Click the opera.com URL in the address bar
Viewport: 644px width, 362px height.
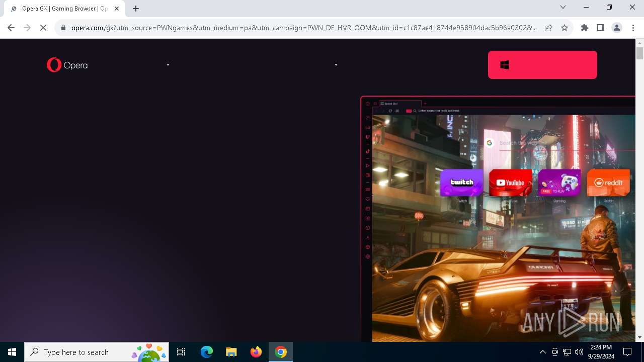click(304, 28)
